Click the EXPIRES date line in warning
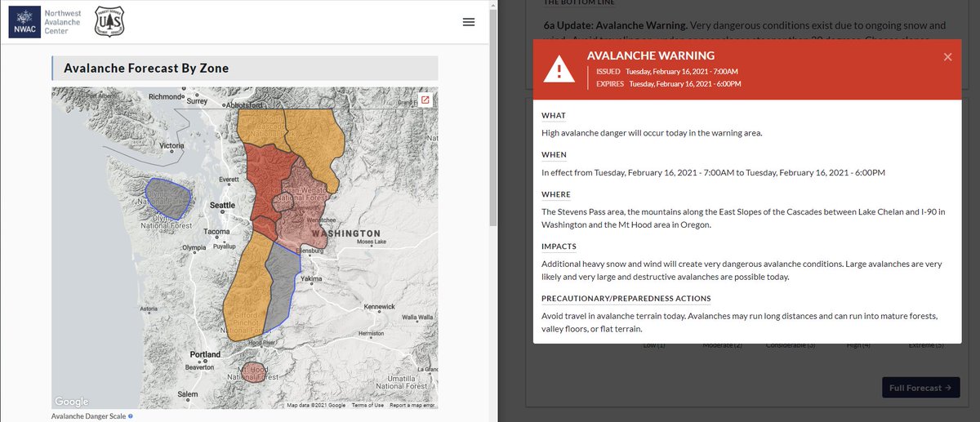The width and height of the screenshot is (980, 422). tap(668, 83)
